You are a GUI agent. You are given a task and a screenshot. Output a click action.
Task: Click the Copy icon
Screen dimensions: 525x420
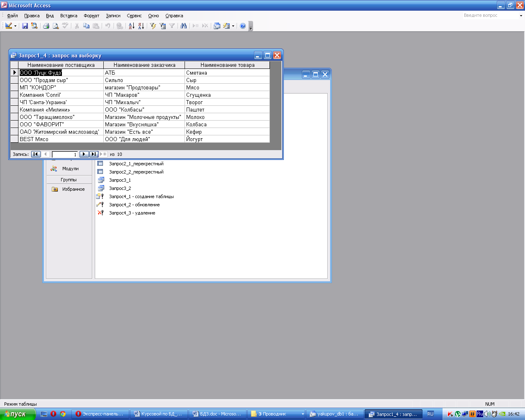[86, 26]
